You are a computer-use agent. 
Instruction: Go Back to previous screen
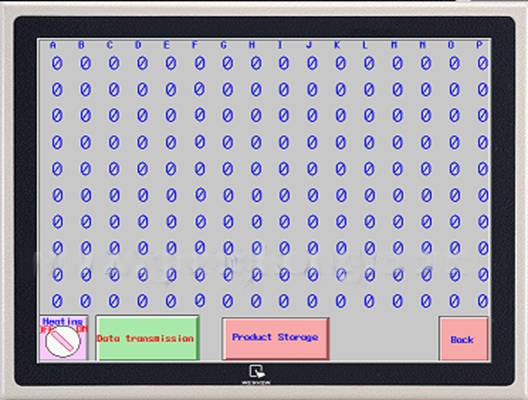[x=463, y=339]
